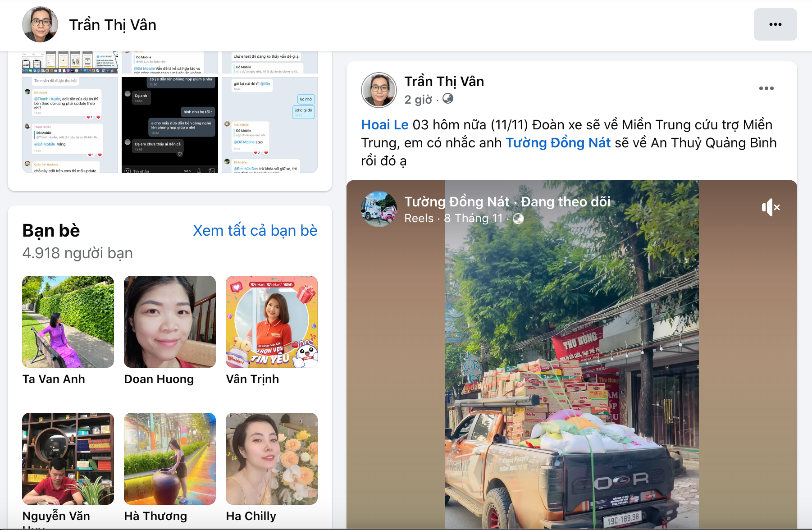Open the profile header three-dot options button
The image size is (812, 530).
click(775, 24)
